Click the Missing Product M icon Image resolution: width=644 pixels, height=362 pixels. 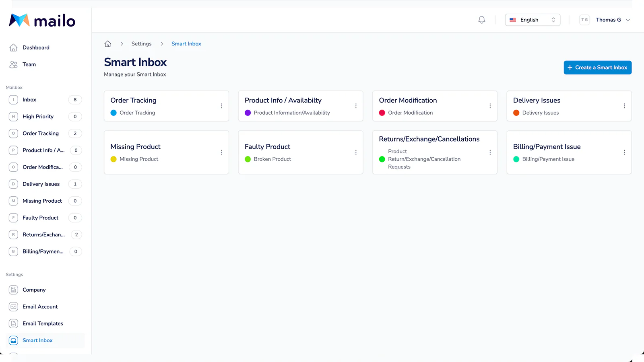[13, 201]
